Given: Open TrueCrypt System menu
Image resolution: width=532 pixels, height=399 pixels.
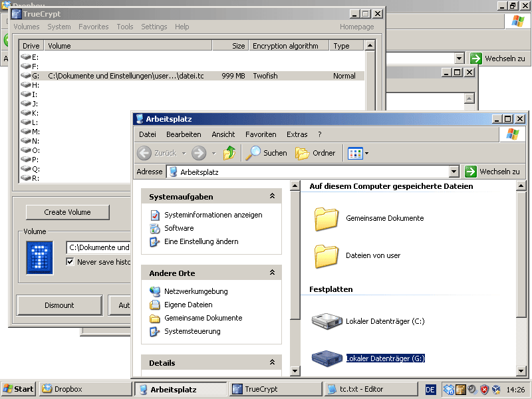Looking at the screenshot, I should click(x=59, y=27).
